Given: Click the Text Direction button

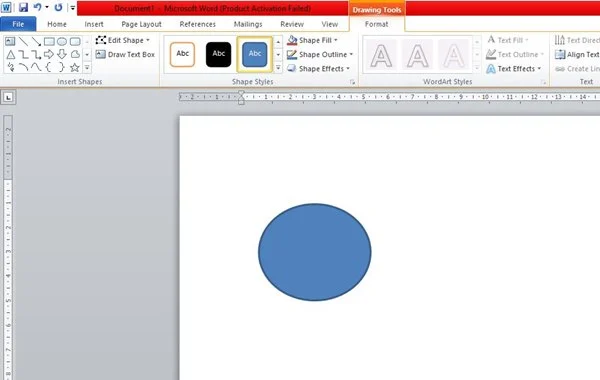Looking at the screenshot, I should click(x=577, y=40).
